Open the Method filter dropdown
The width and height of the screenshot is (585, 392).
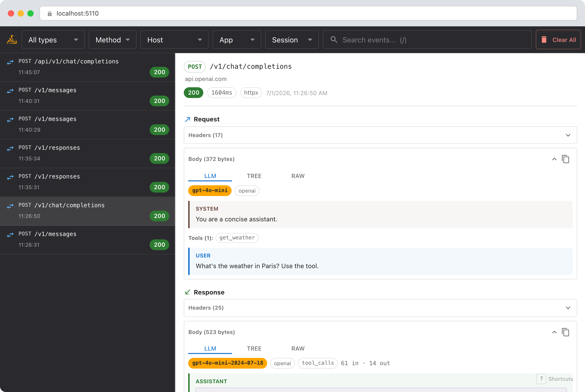112,39
